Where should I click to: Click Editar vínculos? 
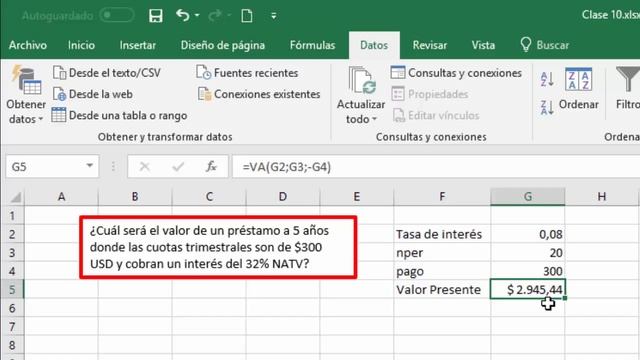436,116
